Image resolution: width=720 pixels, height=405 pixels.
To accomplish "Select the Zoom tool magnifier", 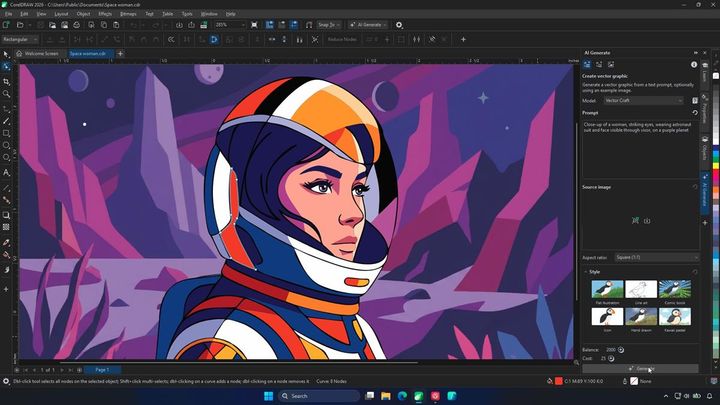I will (6, 94).
